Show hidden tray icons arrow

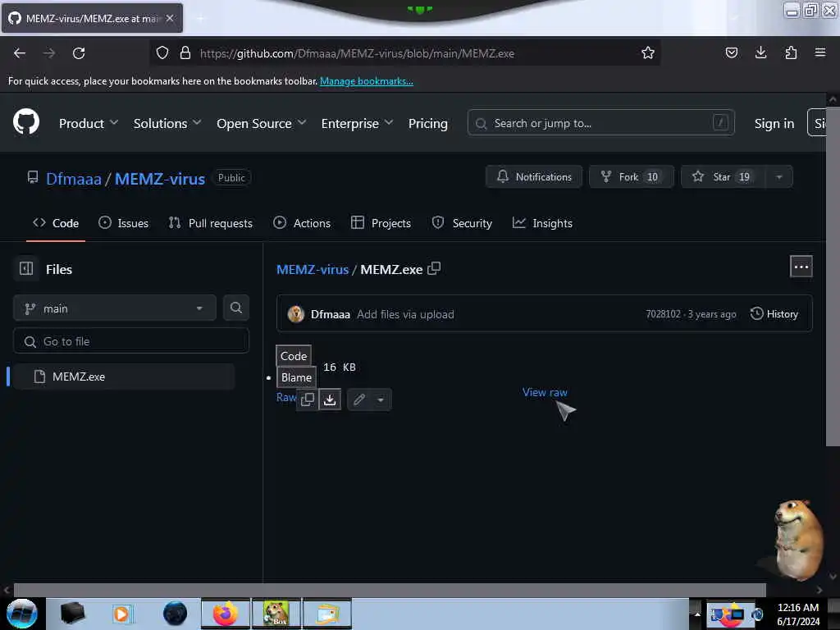tap(697, 614)
